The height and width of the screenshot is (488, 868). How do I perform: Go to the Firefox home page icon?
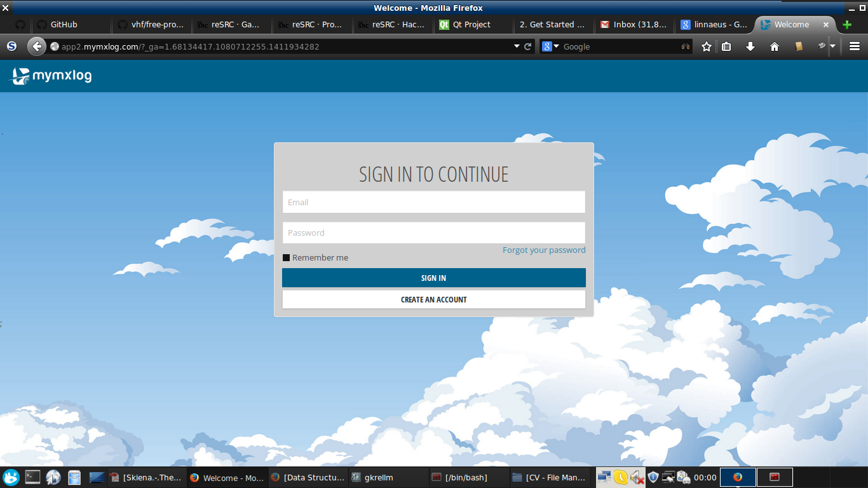click(x=774, y=46)
